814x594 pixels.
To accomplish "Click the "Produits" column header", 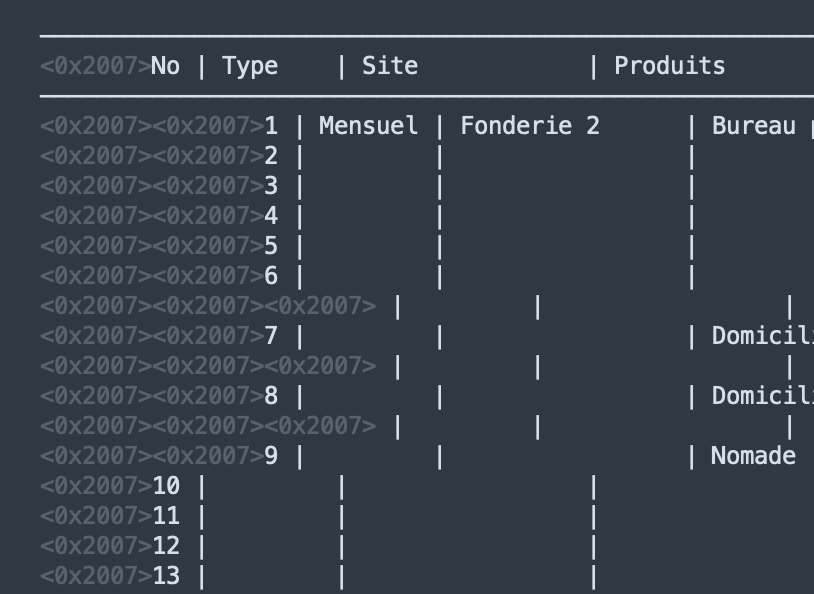I will click(x=670, y=66).
